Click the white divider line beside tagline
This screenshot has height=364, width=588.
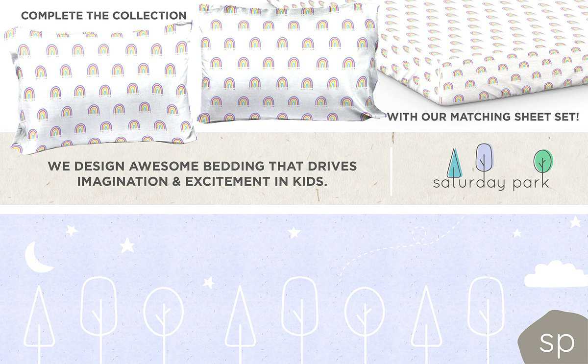click(392, 169)
